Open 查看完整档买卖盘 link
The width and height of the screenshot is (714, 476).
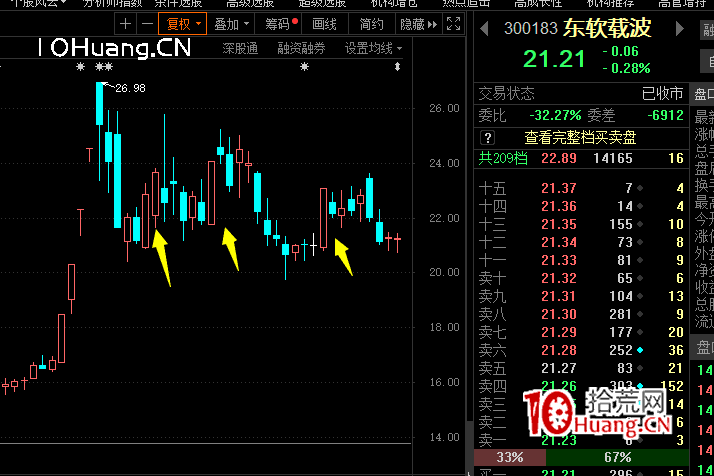click(580, 138)
